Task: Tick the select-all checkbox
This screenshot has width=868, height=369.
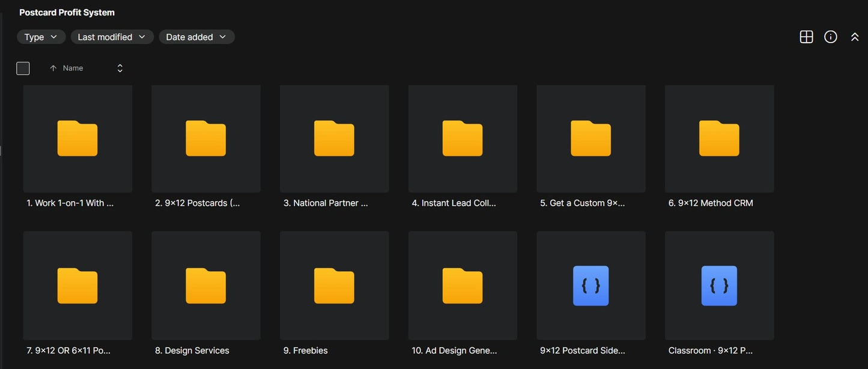Action: [23, 68]
